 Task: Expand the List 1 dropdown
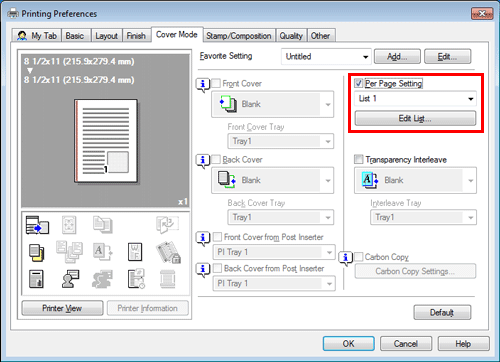415,99
